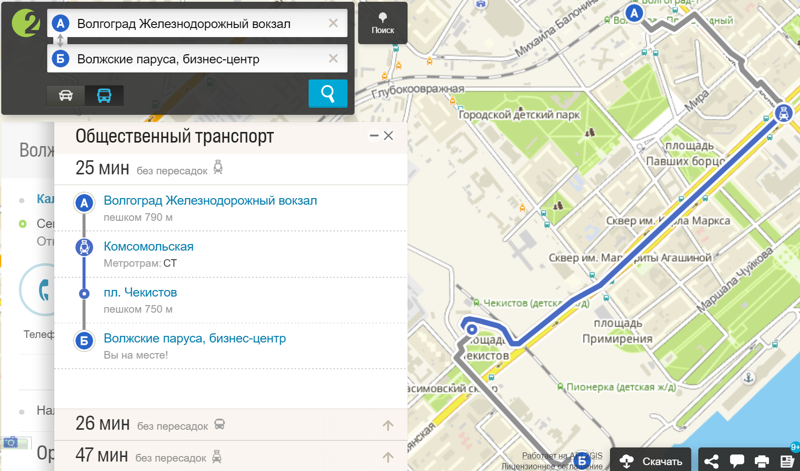Screen dimensions: 800x471
Task: Click the площадь Примирения map label
Action: click(617, 331)
